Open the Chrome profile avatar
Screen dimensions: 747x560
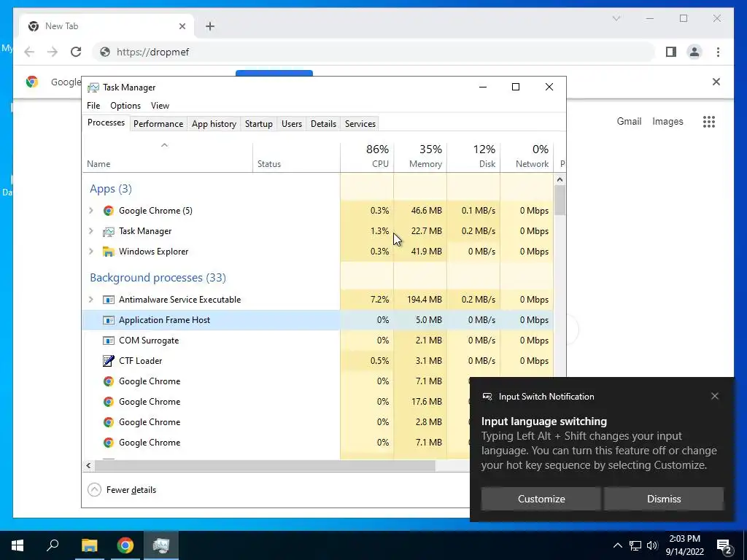pyautogui.click(x=694, y=52)
